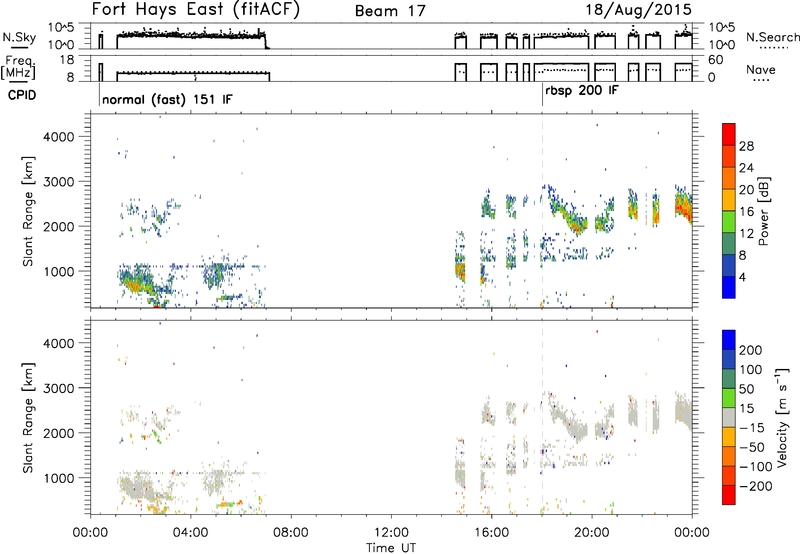Click the red bottom swatch on Velocity colorbar
This screenshot has height=554, width=800.
(729, 495)
